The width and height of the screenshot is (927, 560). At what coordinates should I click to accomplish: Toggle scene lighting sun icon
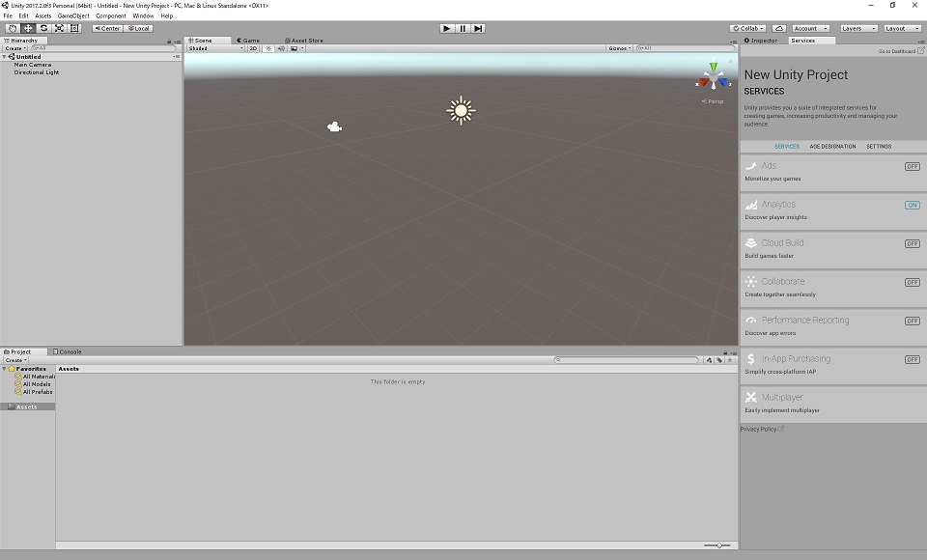point(267,48)
